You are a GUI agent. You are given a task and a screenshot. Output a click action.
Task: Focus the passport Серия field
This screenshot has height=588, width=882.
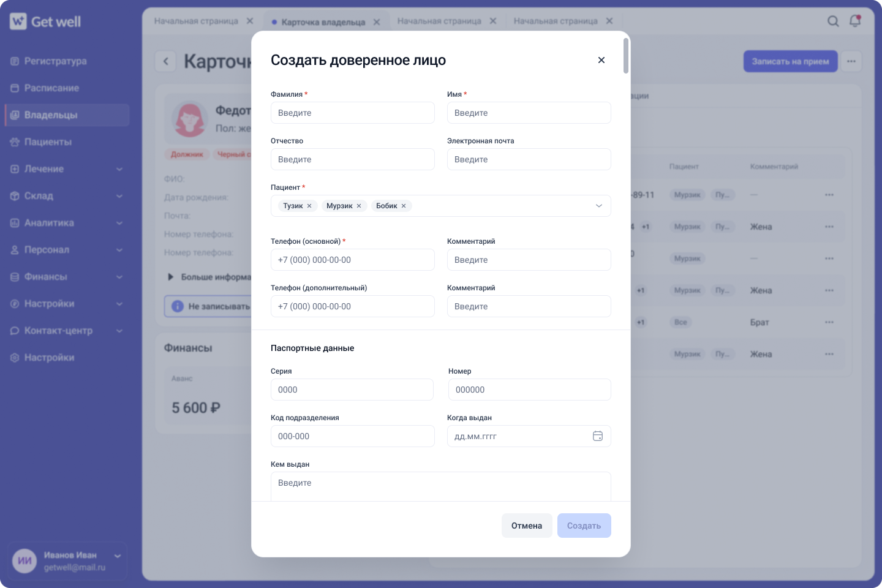(352, 390)
